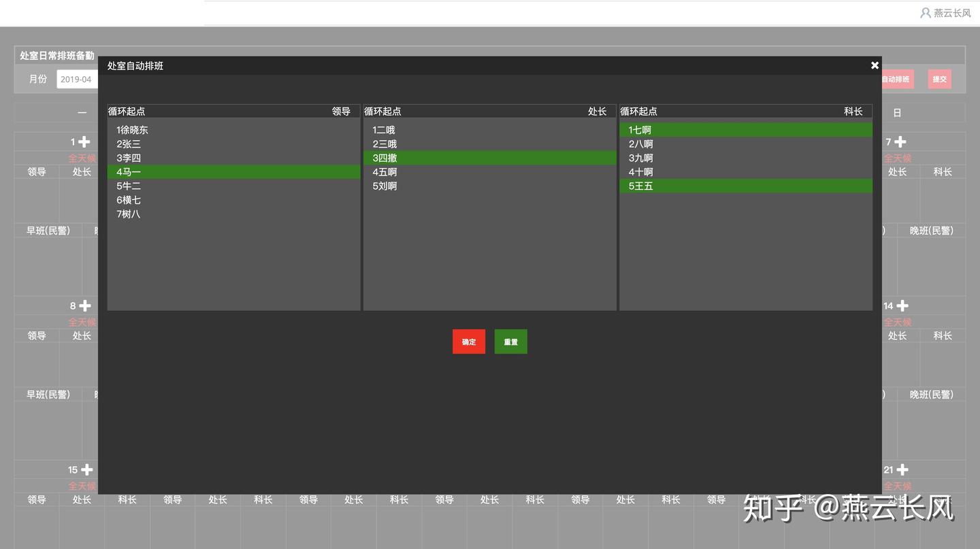Click the plus icon beside day 15
This screenshot has width=980, height=549.
click(87, 469)
